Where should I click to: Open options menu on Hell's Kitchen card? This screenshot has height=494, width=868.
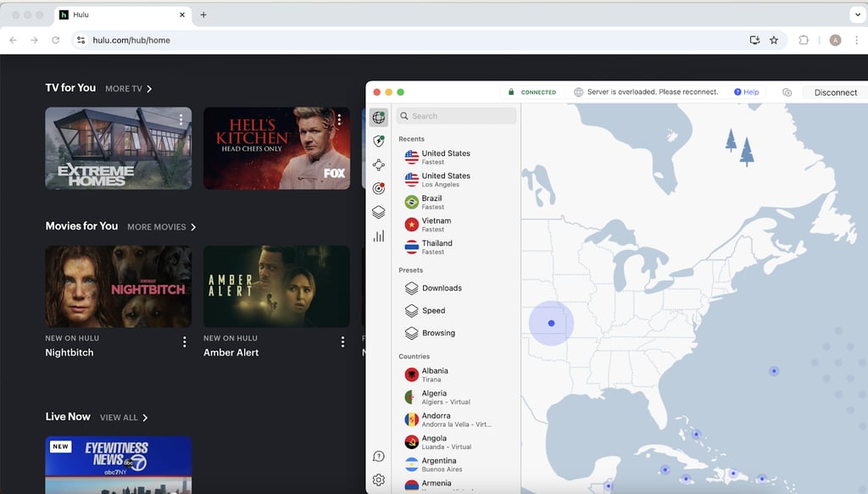pos(339,119)
